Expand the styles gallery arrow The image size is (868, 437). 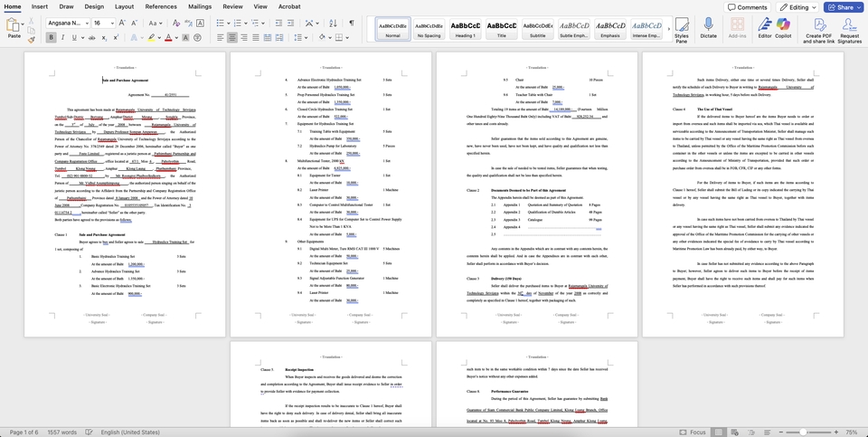click(668, 28)
